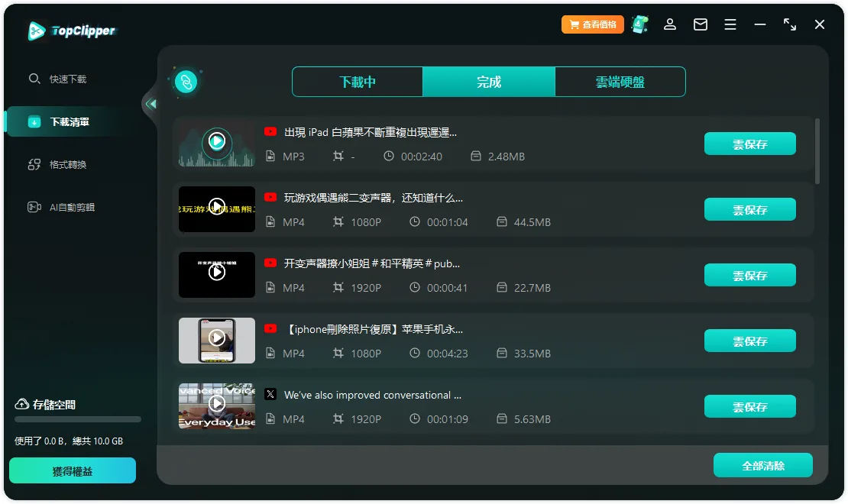Viewport: 848px width, 504px height.
Task: Click 雲保存 for We've also improved item
Action: (750, 407)
